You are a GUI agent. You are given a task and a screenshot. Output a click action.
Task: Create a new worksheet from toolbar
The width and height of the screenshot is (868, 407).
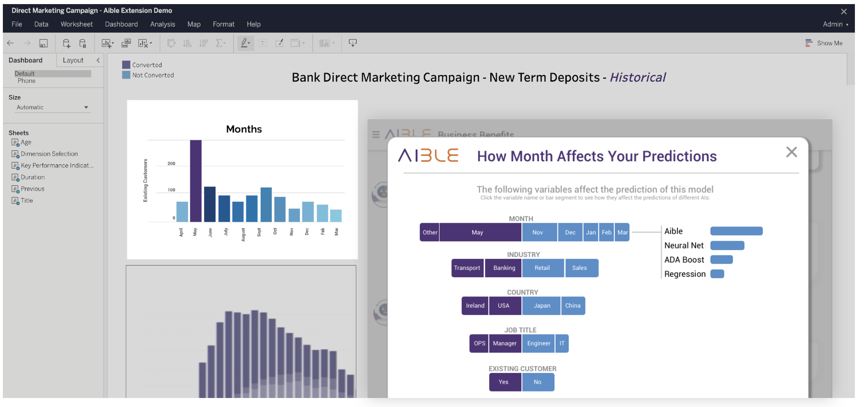106,43
